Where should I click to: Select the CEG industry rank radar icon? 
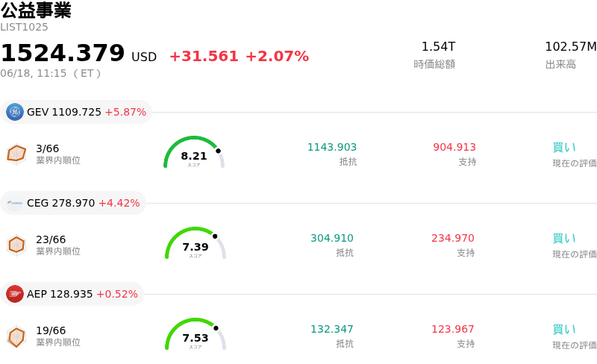point(16,245)
